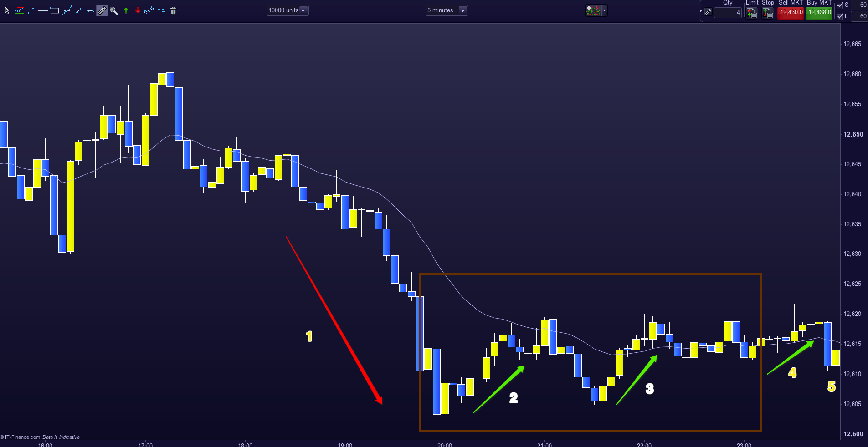
Task: Delete drawings with the trash icon
Action: [x=173, y=10]
